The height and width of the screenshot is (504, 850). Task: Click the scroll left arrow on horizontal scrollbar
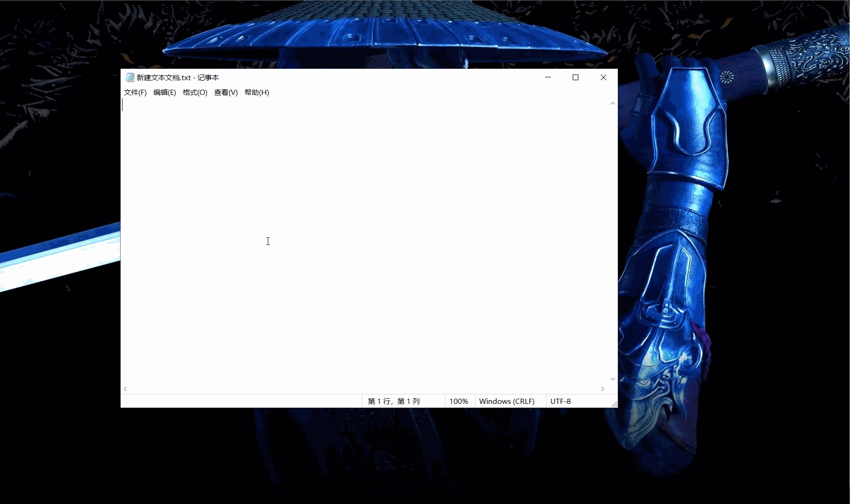point(125,389)
